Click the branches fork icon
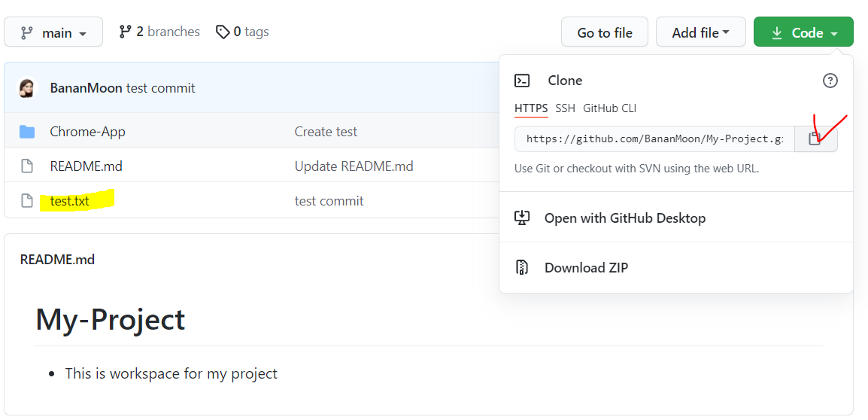The height and width of the screenshot is (420, 868). (x=125, y=32)
